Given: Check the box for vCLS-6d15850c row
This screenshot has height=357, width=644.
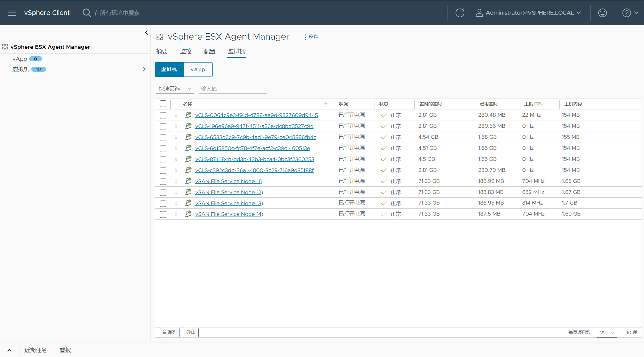Looking at the screenshot, I should click(x=163, y=149).
